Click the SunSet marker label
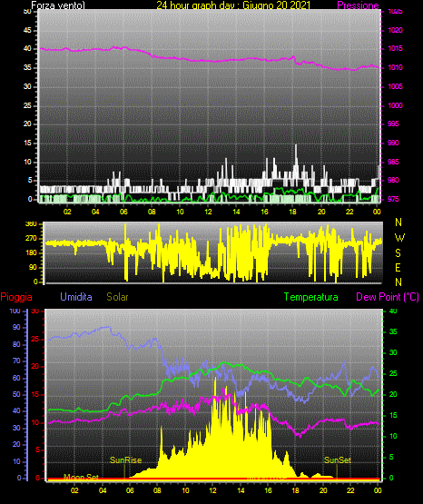 [338, 460]
